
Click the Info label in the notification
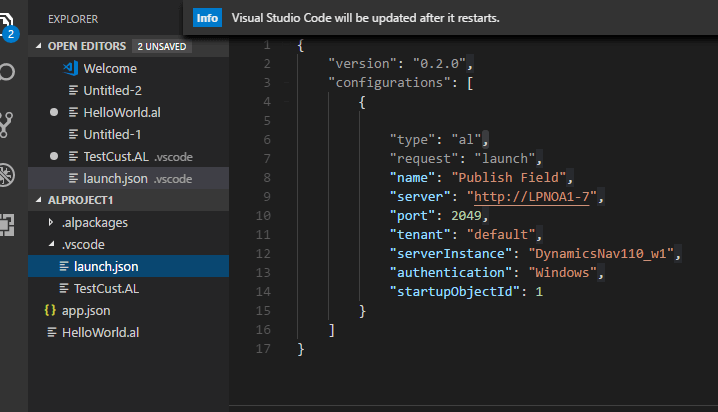207,18
